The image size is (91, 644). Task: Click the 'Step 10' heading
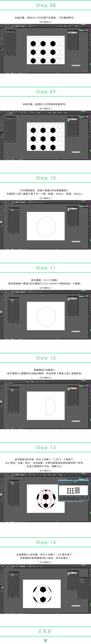(x=46, y=178)
